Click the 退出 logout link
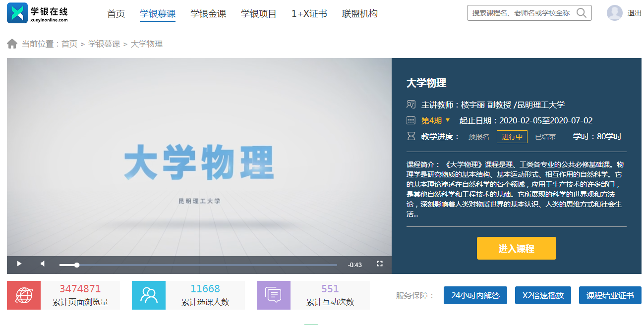Screen dimensions: 644x325 click(x=634, y=13)
